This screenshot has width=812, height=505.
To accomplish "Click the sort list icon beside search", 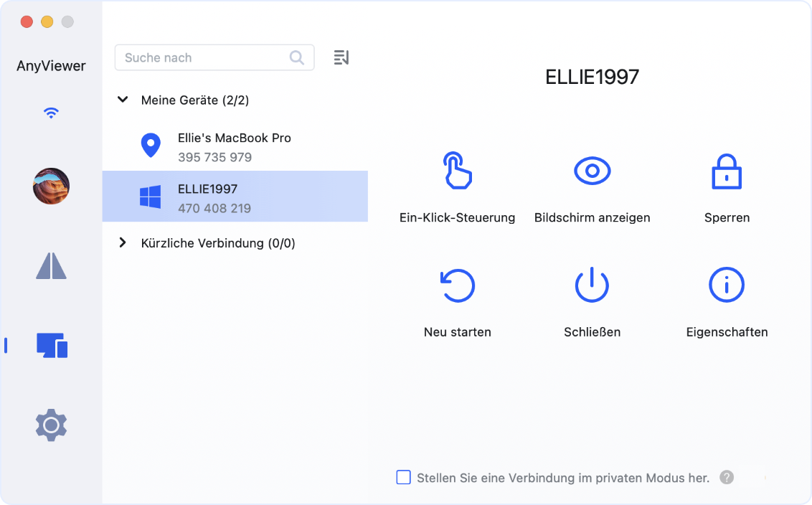I will click(341, 58).
